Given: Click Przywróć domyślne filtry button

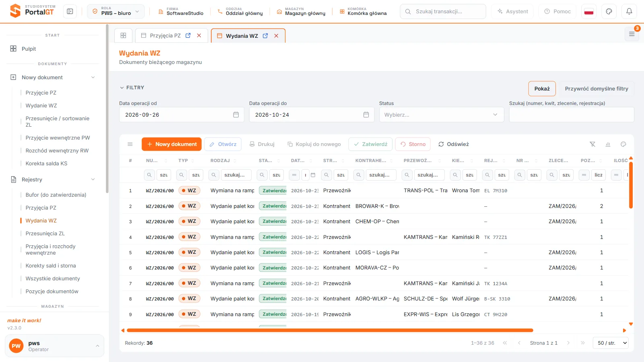Looking at the screenshot, I should (x=597, y=88).
